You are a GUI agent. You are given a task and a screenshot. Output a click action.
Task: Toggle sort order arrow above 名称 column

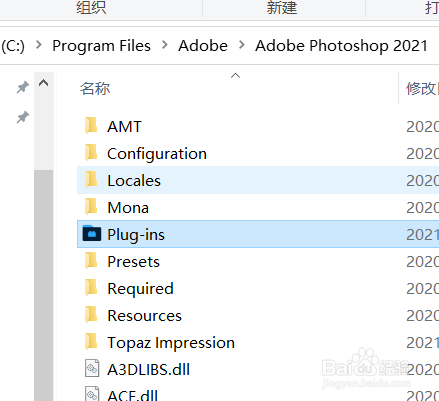235,76
